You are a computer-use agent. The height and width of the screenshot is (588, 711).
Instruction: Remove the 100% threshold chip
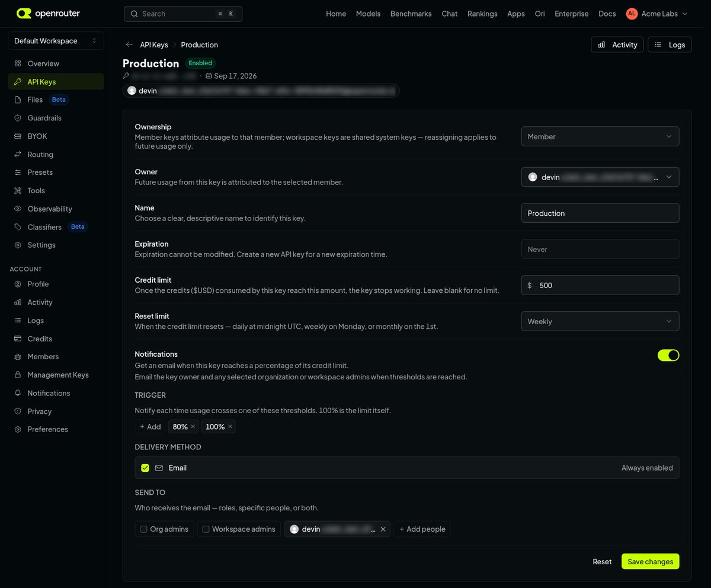[230, 427]
